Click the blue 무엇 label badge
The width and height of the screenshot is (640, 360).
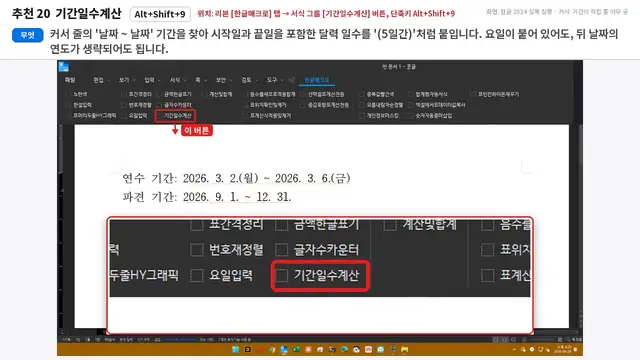[27, 35]
